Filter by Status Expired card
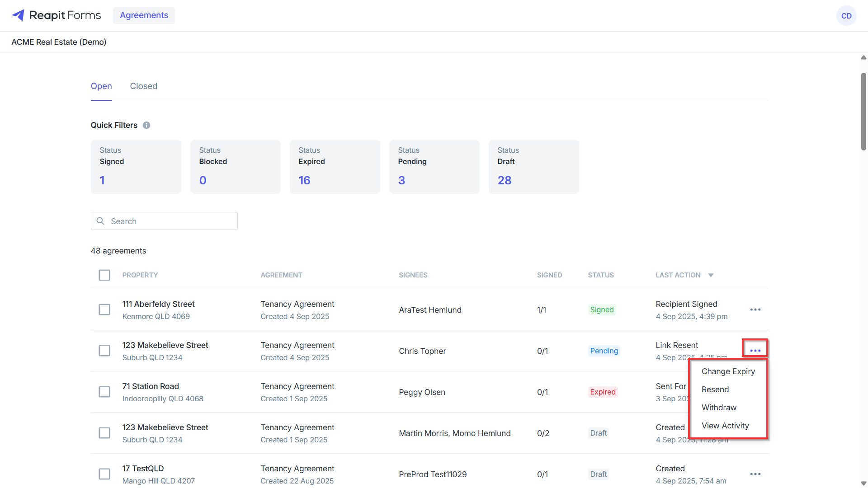Image resolution: width=868 pixels, height=488 pixels. (335, 167)
